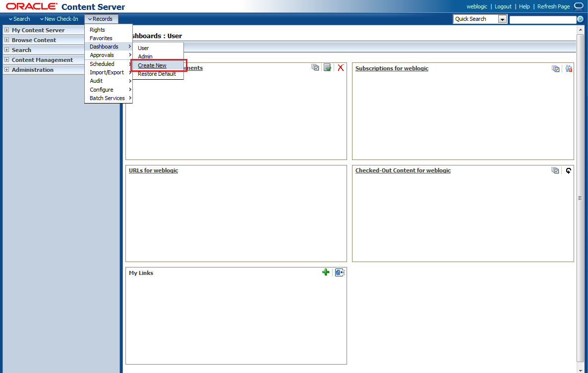Add a new link using the green plus icon

[x=326, y=272]
